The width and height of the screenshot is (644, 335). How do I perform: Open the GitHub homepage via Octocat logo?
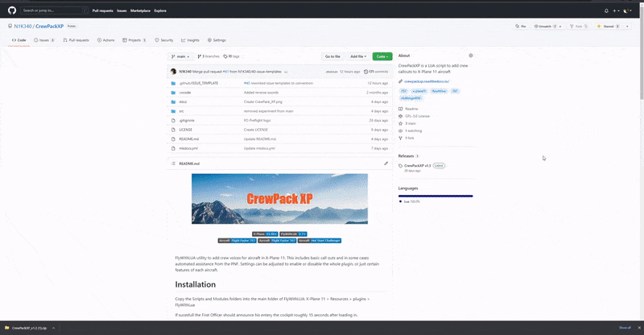(x=12, y=10)
